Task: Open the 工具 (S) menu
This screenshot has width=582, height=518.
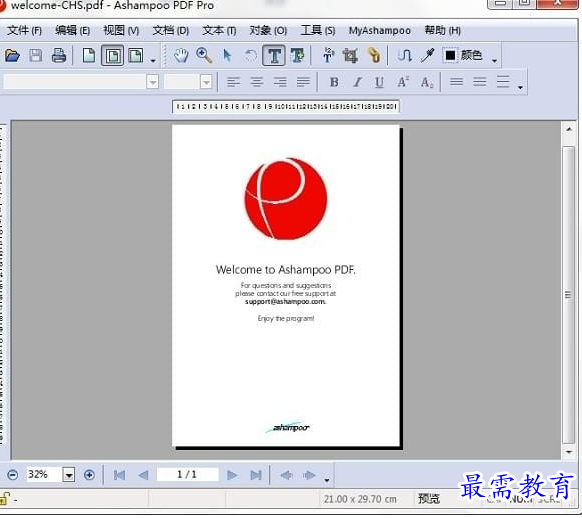Action: [x=318, y=30]
